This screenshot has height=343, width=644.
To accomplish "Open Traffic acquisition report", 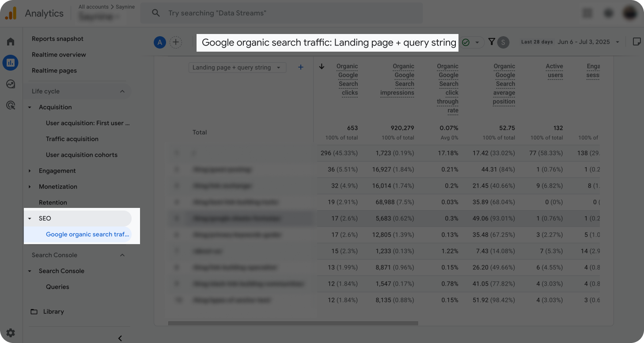I will pos(72,139).
